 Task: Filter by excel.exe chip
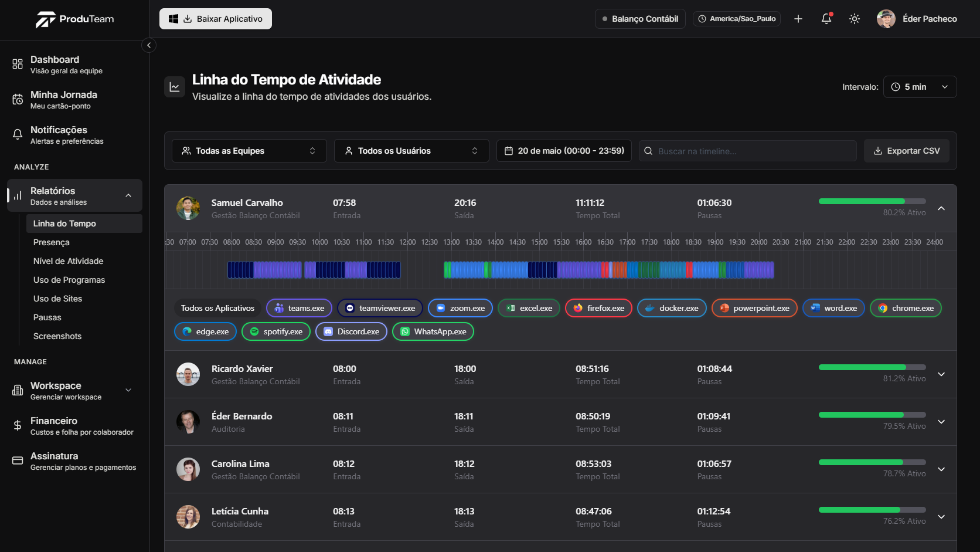tap(529, 308)
